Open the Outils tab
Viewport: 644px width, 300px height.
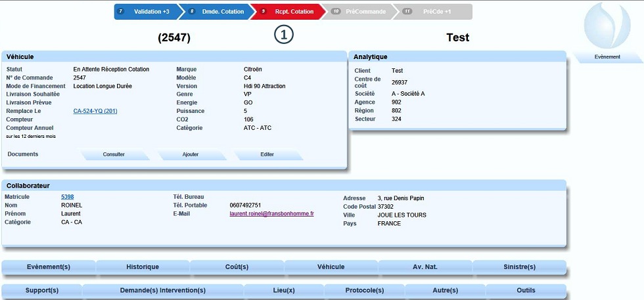pyautogui.click(x=526, y=291)
